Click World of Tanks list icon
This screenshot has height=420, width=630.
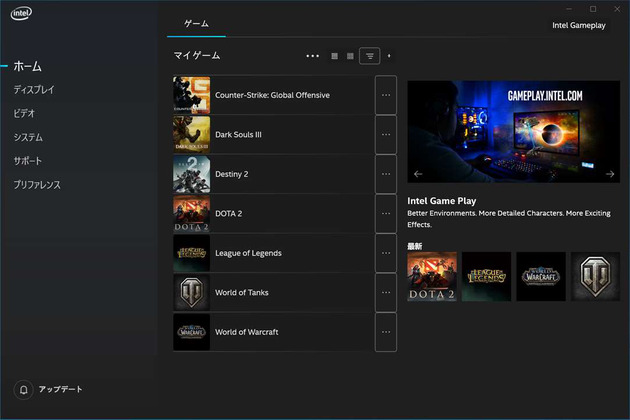192,293
